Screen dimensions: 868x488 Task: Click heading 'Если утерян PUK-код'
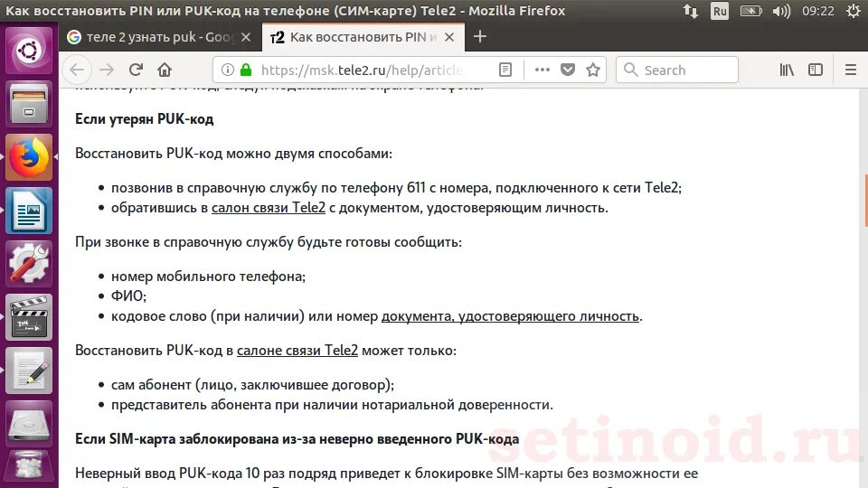(145, 119)
